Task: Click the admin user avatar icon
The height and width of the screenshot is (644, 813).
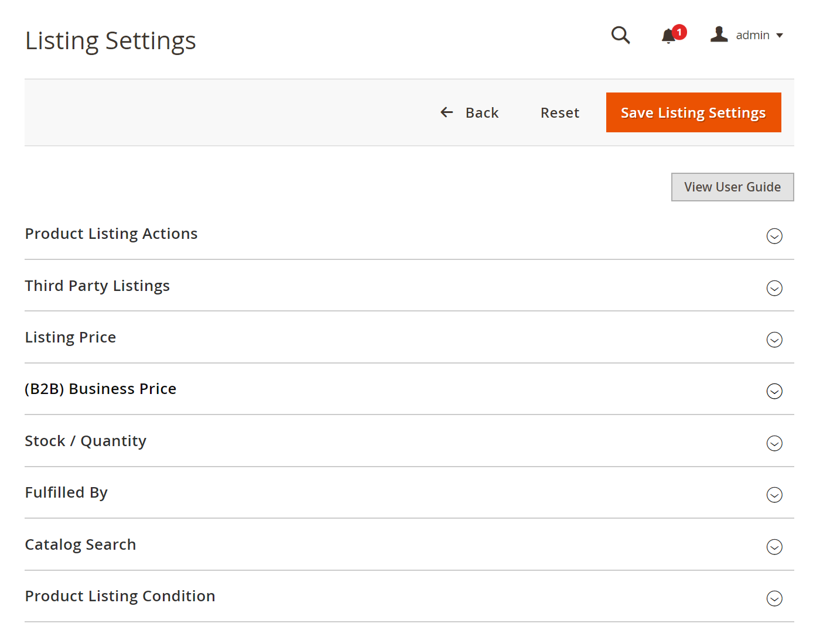Action: [719, 35]
